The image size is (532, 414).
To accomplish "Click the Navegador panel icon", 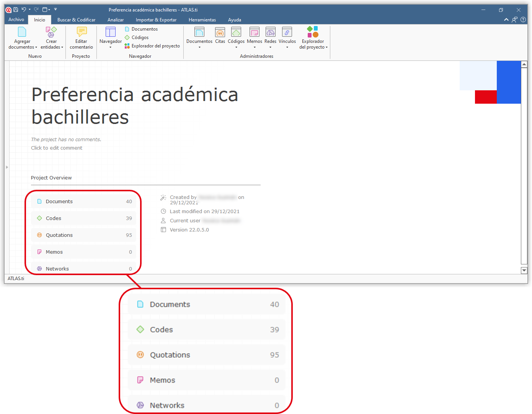I will point(111,32).
